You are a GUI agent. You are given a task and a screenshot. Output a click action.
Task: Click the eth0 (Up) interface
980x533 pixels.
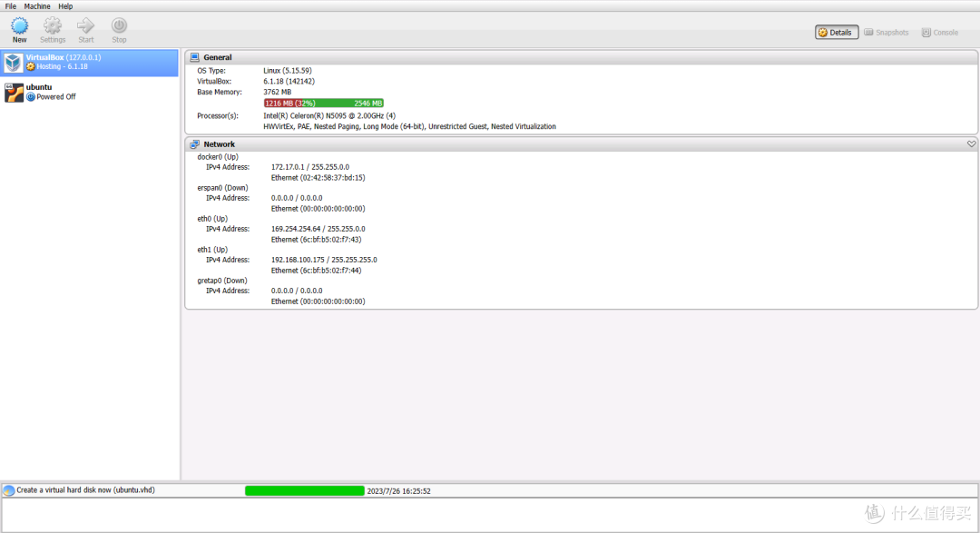[212, 219]
